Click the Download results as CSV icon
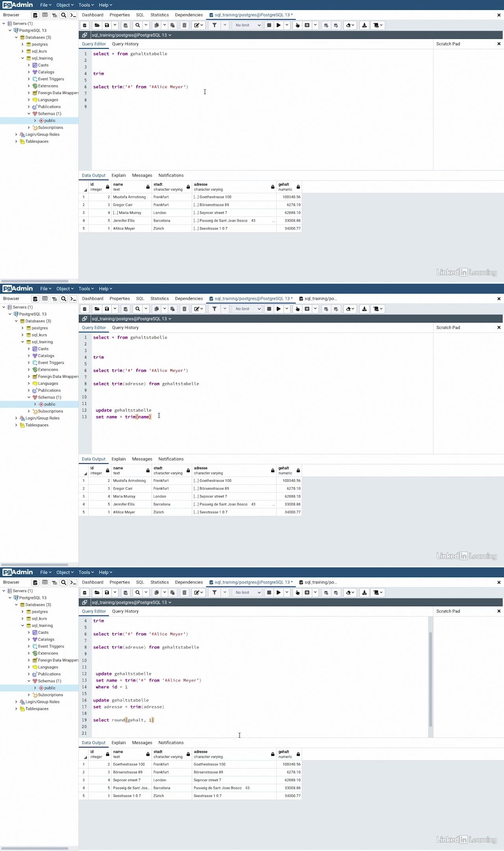Screen dimensions: 504x851 364,25
